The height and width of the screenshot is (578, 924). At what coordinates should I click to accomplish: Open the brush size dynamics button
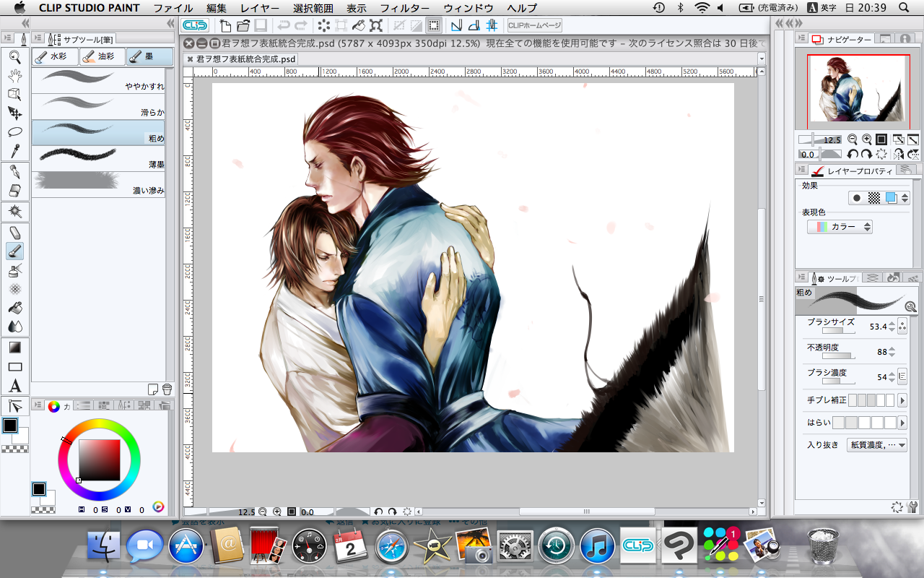[x=902, y=327]
